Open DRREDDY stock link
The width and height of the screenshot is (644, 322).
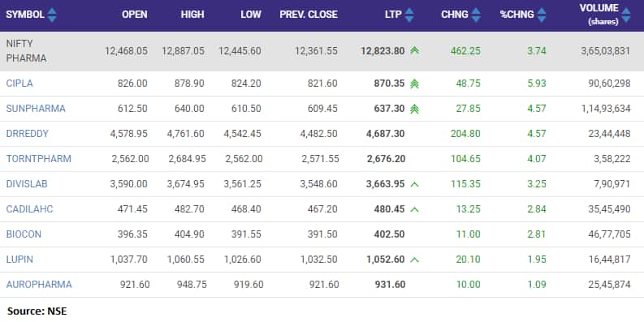point(27,134)
